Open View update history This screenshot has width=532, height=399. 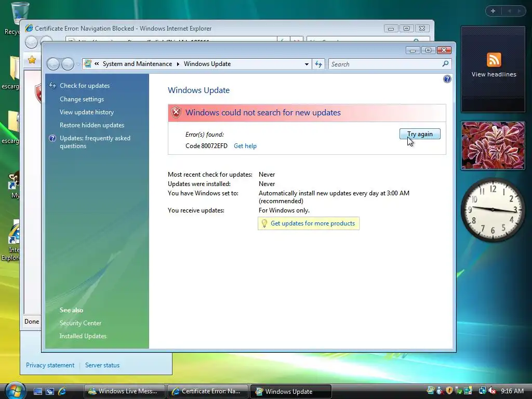(87, 112)
